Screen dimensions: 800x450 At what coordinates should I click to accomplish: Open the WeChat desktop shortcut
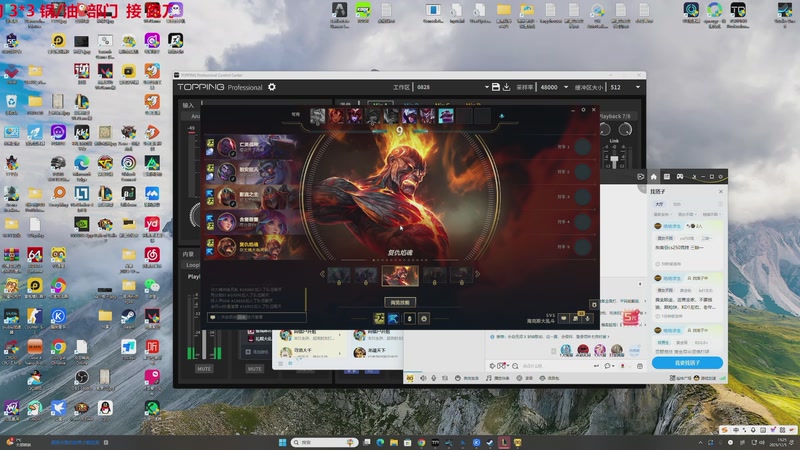[x=152, y=288]
